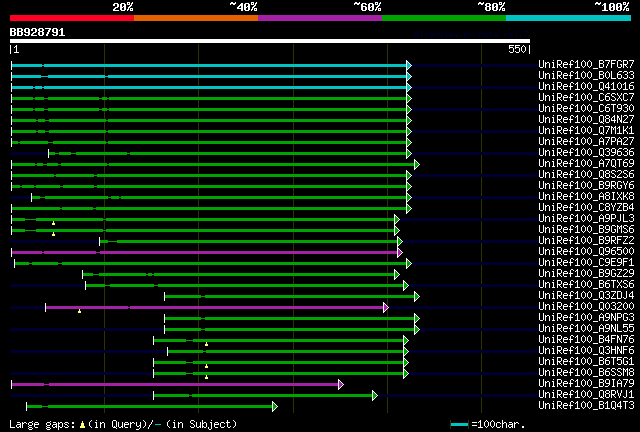The image size is (640, 432).
Task: Open hit UniRef100_Q84N27
Action: tap(586, 119)
